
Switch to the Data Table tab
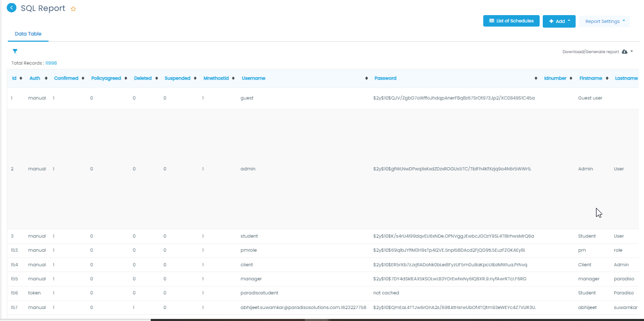pos(28,34)
